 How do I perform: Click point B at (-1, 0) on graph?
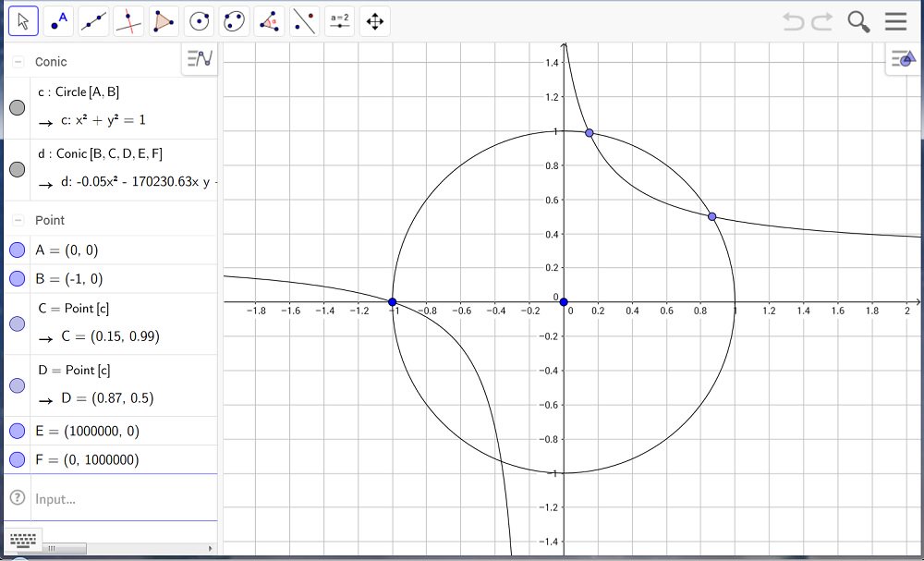[393, 302]
